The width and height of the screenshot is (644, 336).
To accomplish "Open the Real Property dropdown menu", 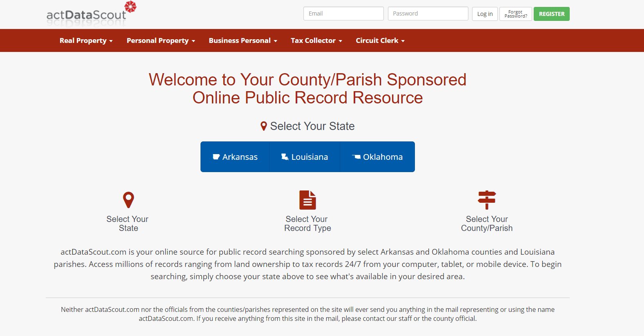I will pos(86,40).
